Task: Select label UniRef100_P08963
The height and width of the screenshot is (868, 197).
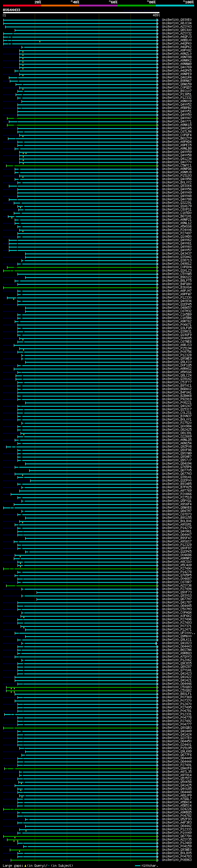Action: point(177,860)
